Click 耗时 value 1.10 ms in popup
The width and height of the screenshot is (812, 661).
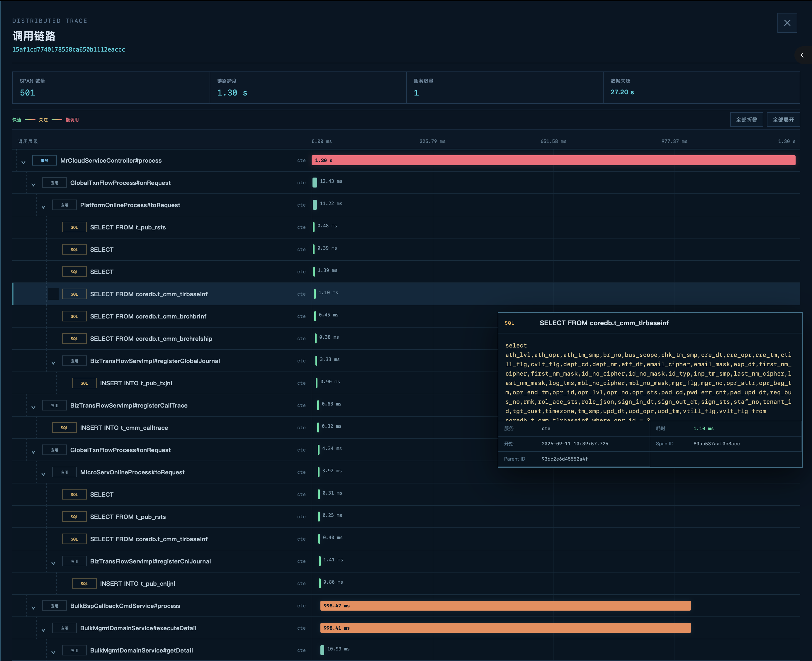click(704, 429)
